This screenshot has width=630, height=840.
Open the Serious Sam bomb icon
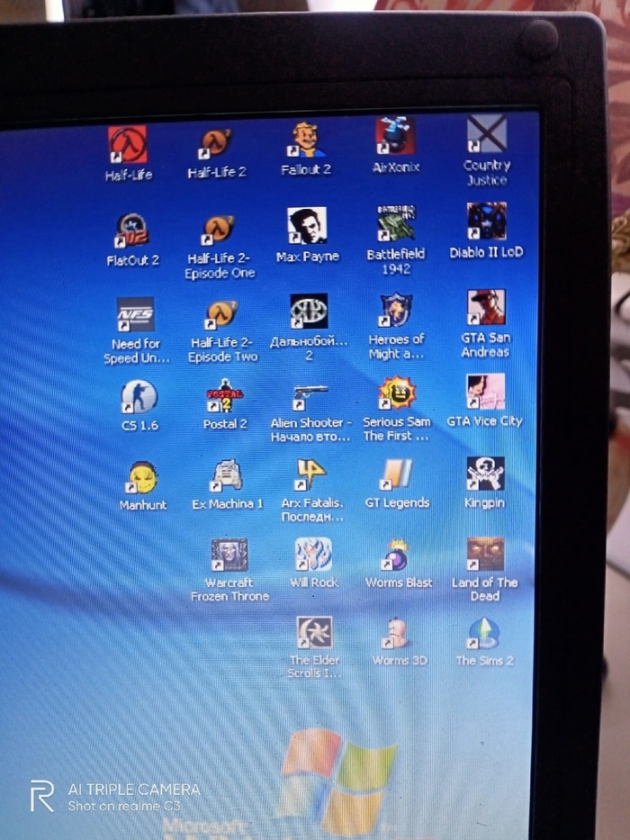pos(396,393)
